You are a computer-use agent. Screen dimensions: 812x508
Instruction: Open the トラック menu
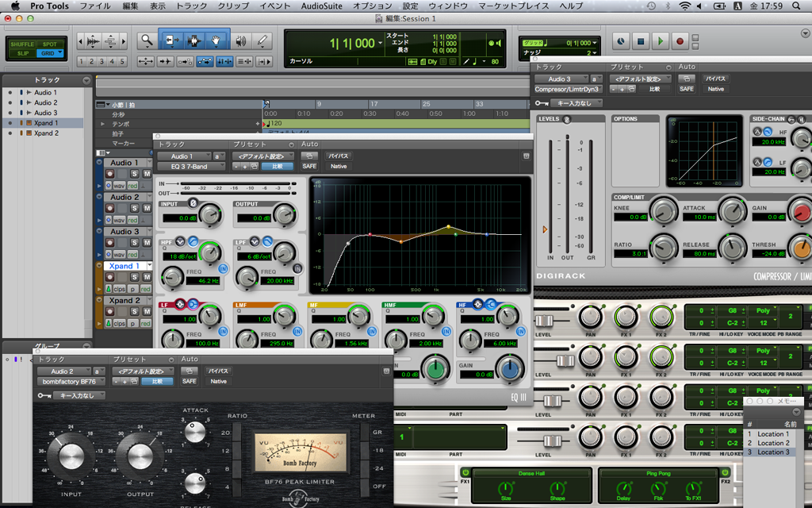coord(192,6)
